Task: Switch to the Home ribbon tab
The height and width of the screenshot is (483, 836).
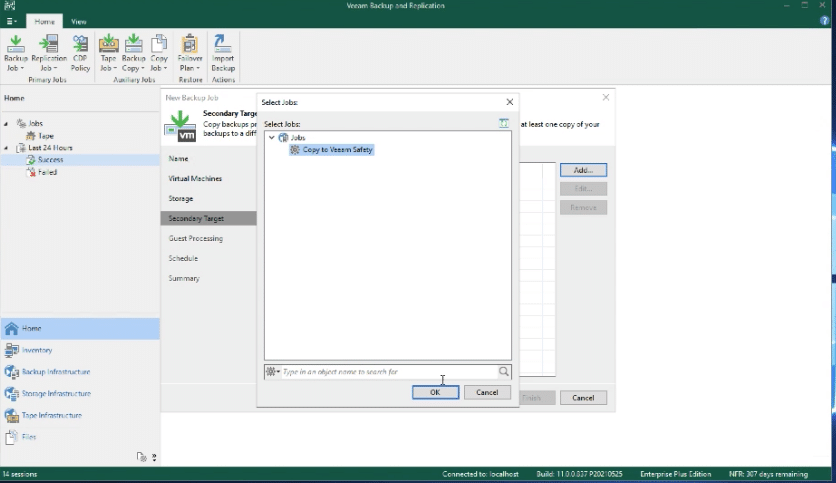Action: (x=44, y=21)
